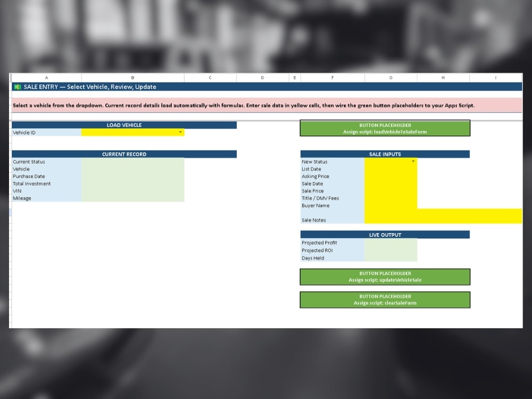
Task: Click the 'VIN' label cell
Action: tap(46, 191)
